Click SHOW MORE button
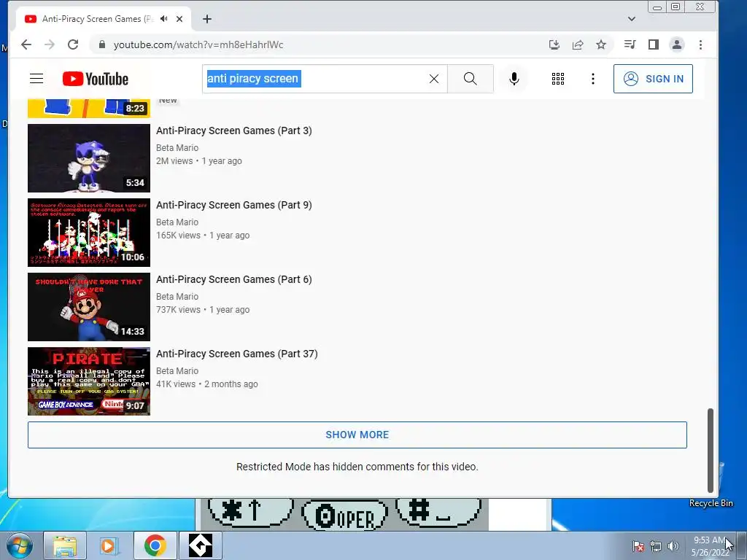747x560 pixels. pos(357,435)
